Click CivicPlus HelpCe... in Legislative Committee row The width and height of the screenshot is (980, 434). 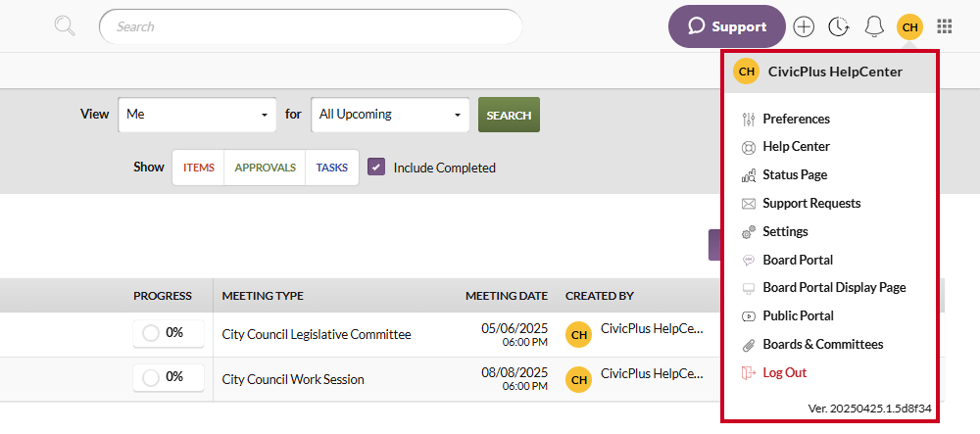tap(652, 328)
